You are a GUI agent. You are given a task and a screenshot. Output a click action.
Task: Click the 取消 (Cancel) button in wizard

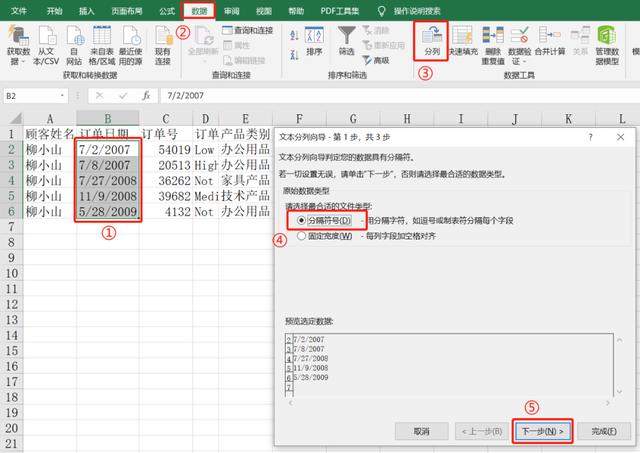pyautogui.click(x=413, y=431)
